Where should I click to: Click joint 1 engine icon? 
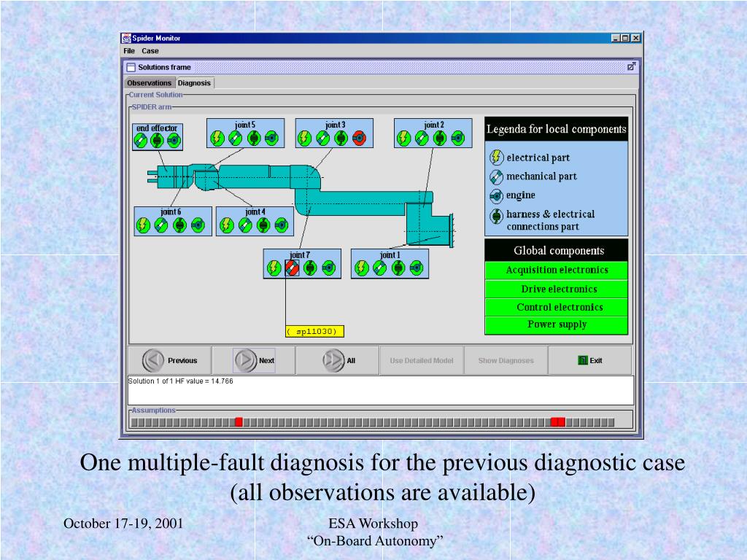coord(416,268)
